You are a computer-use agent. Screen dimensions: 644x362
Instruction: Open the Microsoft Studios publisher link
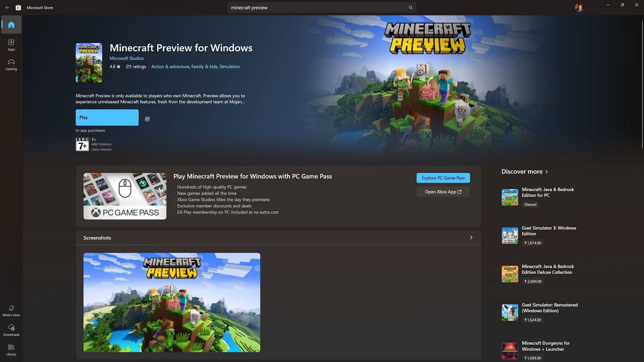pyautogui.click(x=126, y=58)
